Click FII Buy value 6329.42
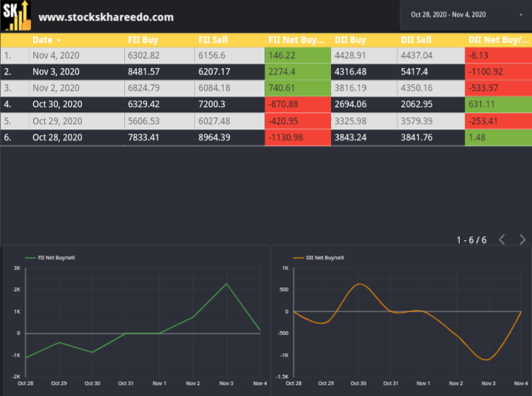532x396 pixels. [x=143, y=104]
